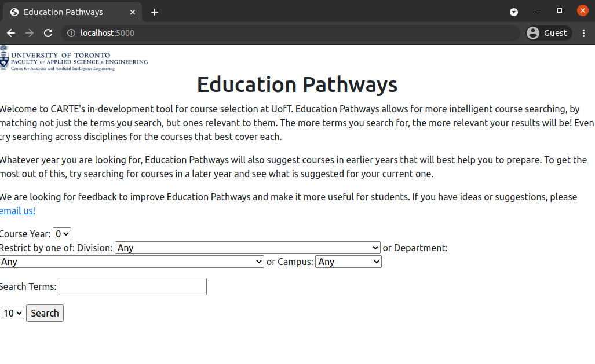Choose from the Campus dropdown
This screenshot has height=364, width=595.
[x=348, y=262]
